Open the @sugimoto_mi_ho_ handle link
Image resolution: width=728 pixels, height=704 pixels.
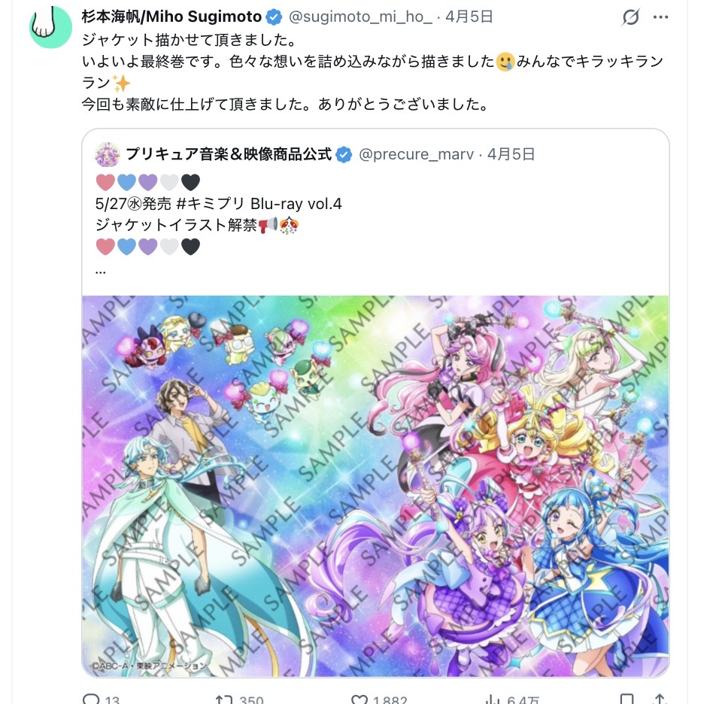coord(360,17)
